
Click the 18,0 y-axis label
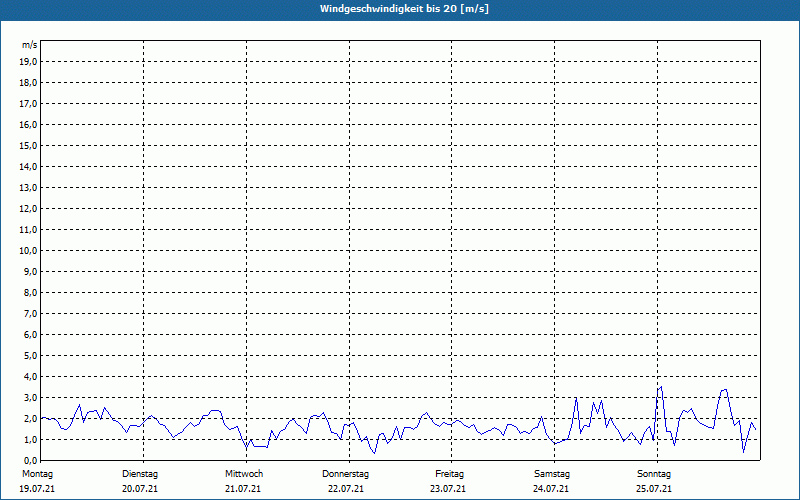30,83
